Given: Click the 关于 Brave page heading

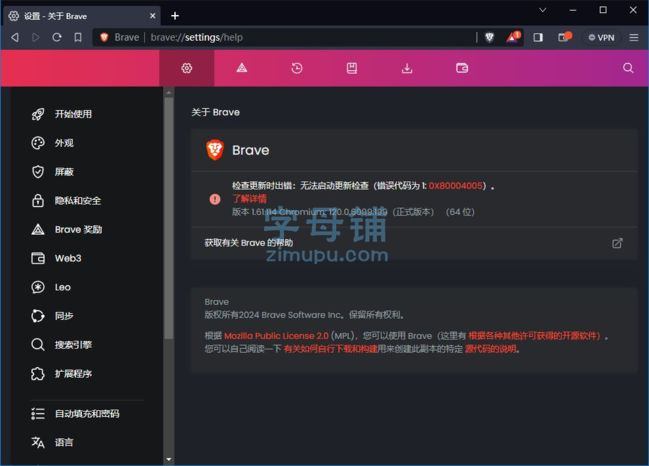Looking at the screenshot, I should [216, 112].
